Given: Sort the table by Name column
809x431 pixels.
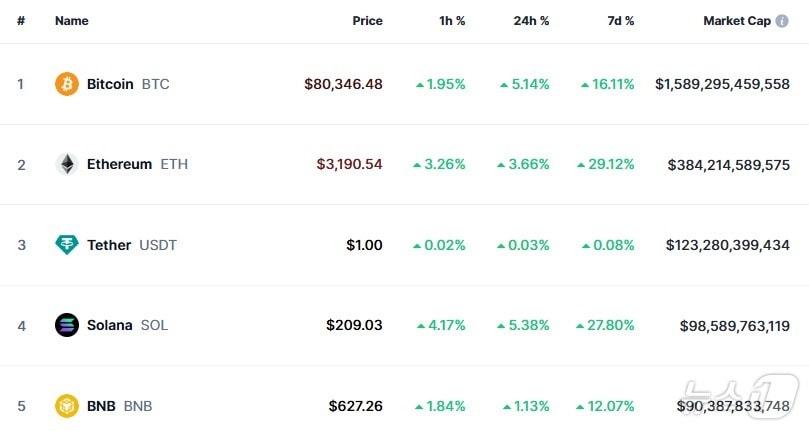Looking at the screenshot, I should pos(72,21).
